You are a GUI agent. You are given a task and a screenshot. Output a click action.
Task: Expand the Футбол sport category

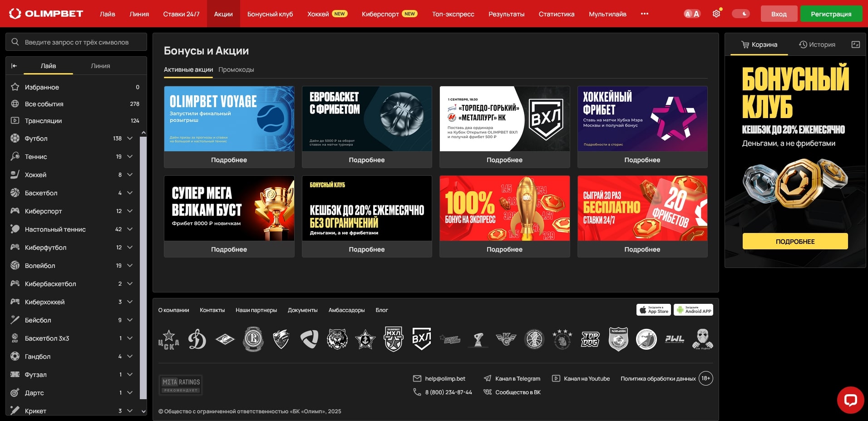pyautogui.click(x=130, y=139)
